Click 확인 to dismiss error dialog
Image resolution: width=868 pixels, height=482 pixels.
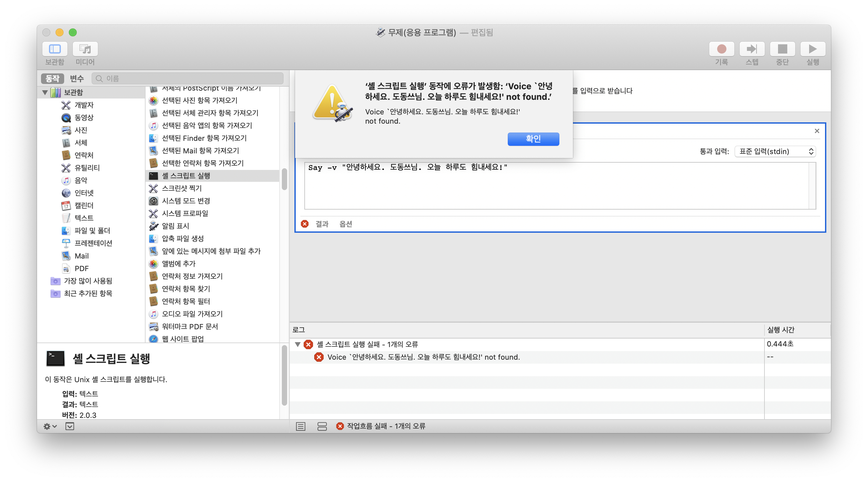[x=533, y=139]
